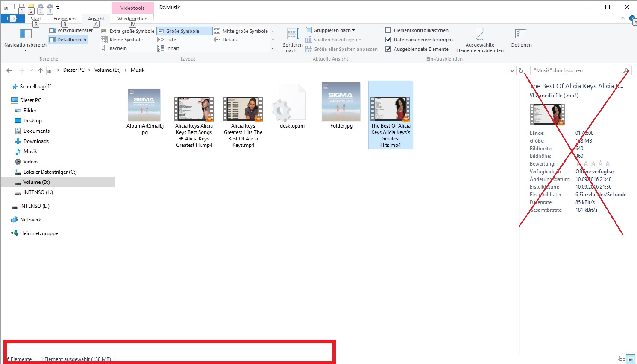
Task: Open Sortieren nach options
Action: click(x=292, y=39)
